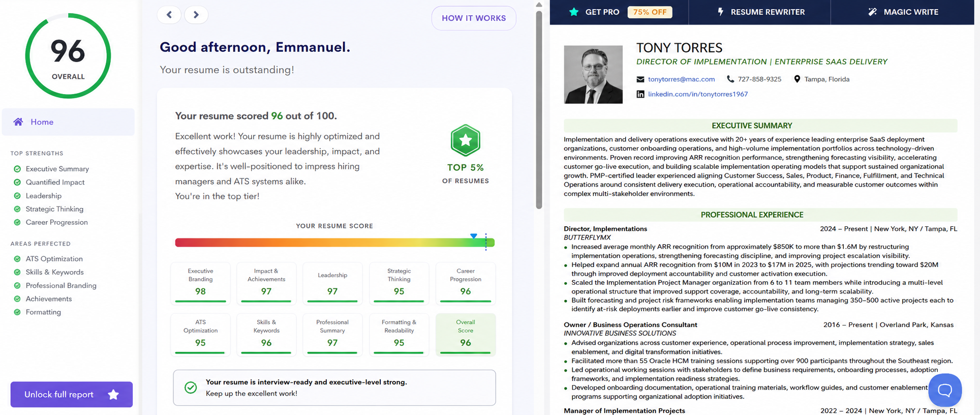Click the Professional Experience section header
Image resolution: width=980 pixels, height=415 pixels.
click(760, 215)
